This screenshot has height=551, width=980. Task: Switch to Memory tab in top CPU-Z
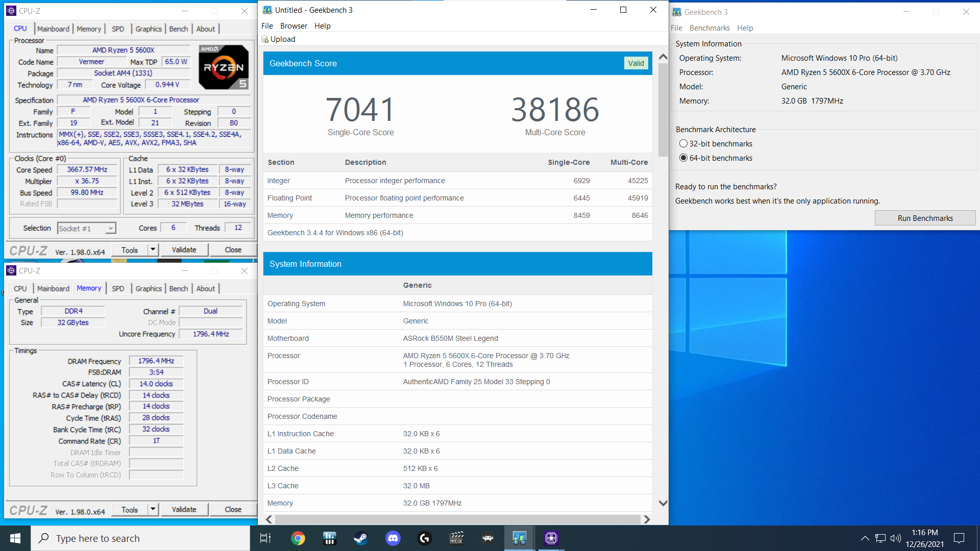coord(89,29)
